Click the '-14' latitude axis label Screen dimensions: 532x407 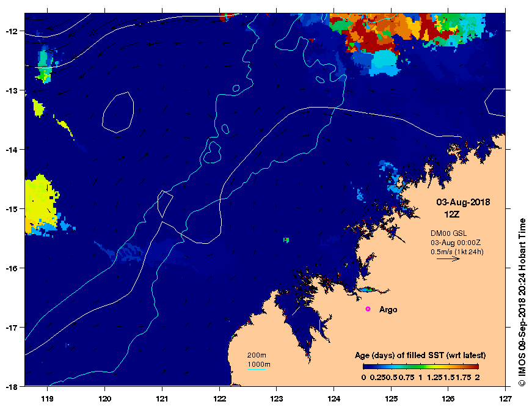(12, 150)
